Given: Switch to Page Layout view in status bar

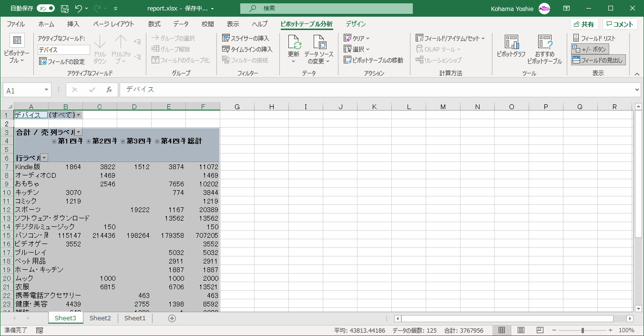Looking at the screenshot, I should (521, 330).
